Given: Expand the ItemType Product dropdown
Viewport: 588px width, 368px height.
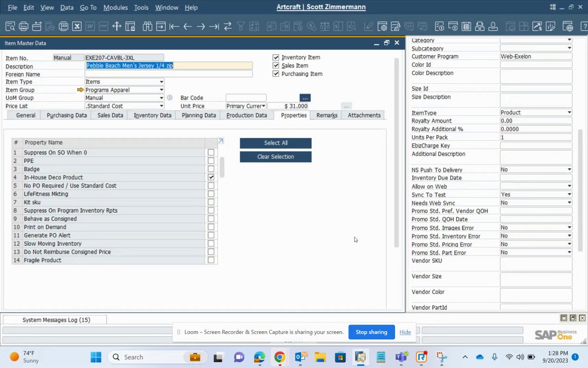Looking at the screenshot, I should [570, 113].
